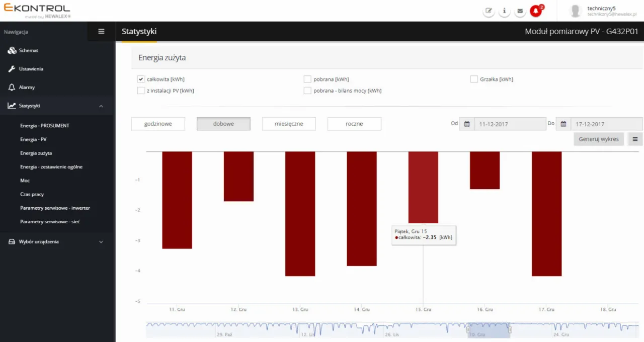Open the envelope messages icon
The height and width of the screenshot is (342, 644).
520,11
